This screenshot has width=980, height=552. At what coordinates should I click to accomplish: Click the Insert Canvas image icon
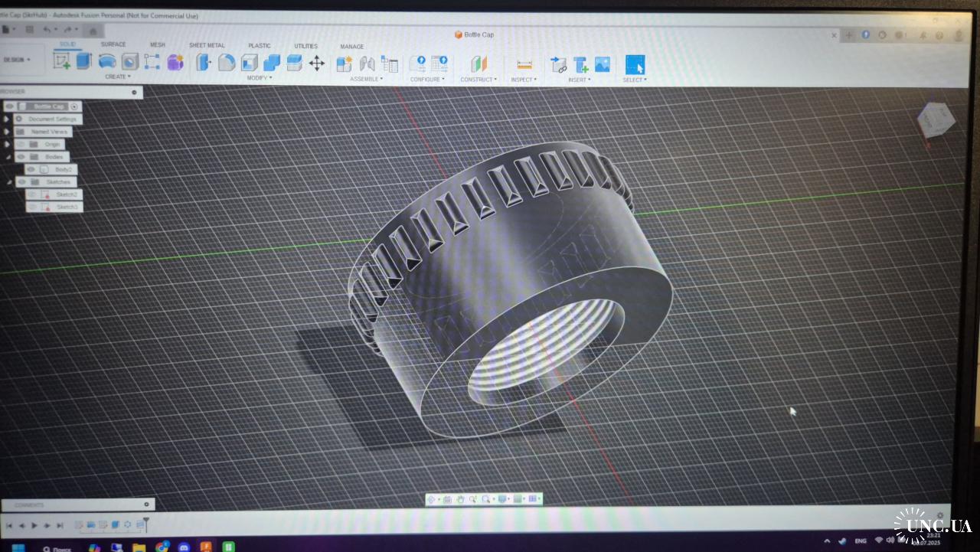tap(603, 64)
